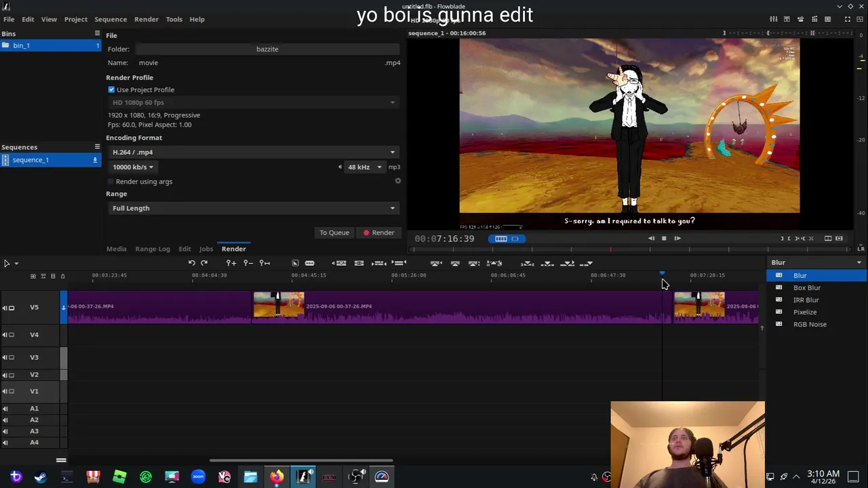Click the Zoom In timeline icon

point(231,263)
